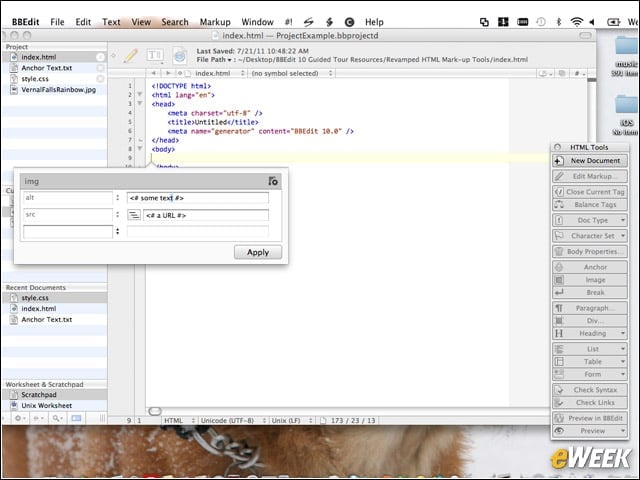Insert an Anchor tag
The height and width of the screenshot is (480, 640).
tap(590, 267)
